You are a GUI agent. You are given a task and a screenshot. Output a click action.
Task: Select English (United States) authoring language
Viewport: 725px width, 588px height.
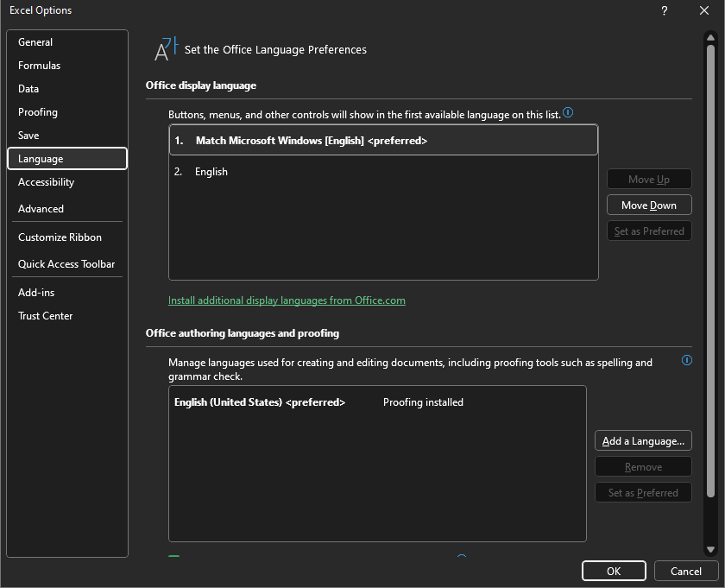pyautogui.click(x=377, y=402)
